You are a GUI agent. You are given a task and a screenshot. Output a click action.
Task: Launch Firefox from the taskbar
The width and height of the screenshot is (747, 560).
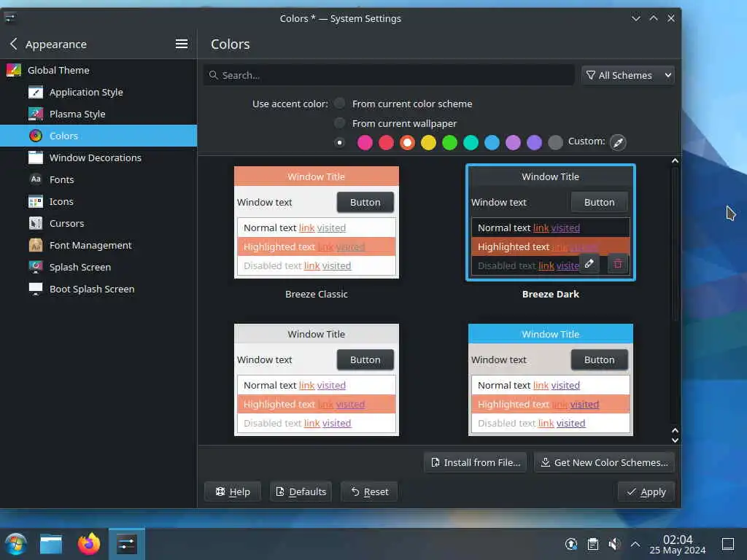[89, 544]
